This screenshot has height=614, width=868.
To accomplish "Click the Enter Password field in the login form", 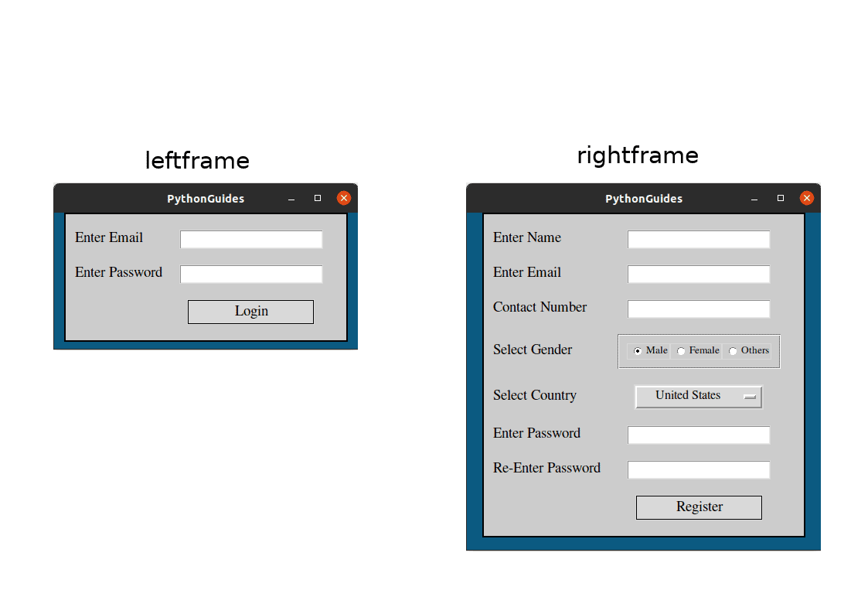I will coord(250,274).
